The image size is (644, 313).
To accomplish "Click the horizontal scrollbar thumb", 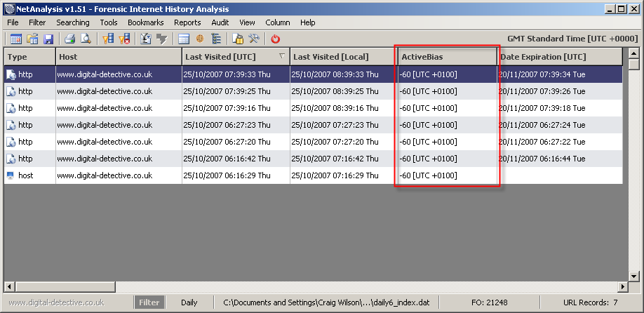I will pyautogui.click(x=65, y=286).
